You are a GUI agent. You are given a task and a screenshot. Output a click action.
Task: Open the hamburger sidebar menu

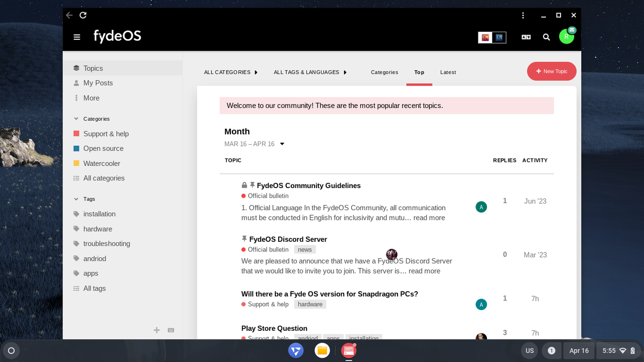tap(77, 37)
